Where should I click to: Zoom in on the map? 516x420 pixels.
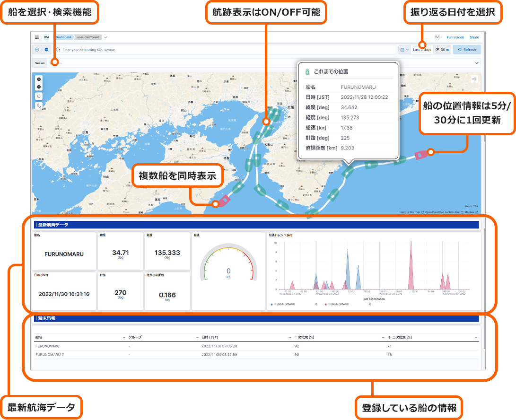[x=39, y=79]
